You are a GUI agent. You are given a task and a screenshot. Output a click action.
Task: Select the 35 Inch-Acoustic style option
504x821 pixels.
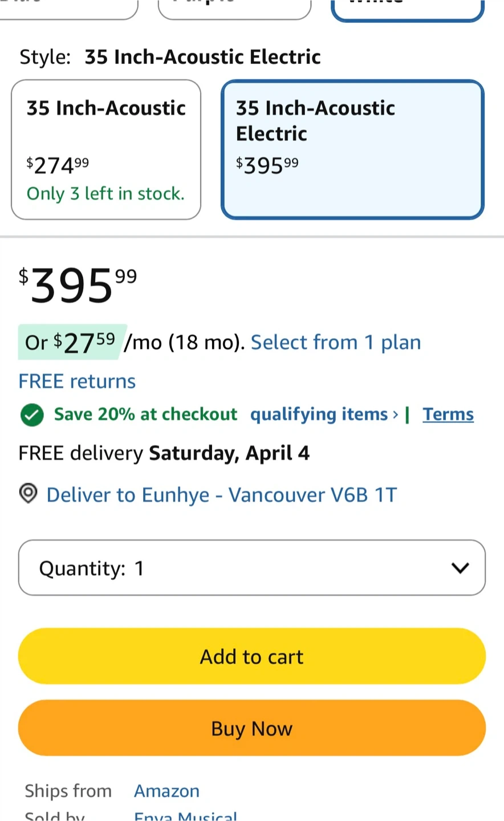pyautogui.click(x=106, y=149)
